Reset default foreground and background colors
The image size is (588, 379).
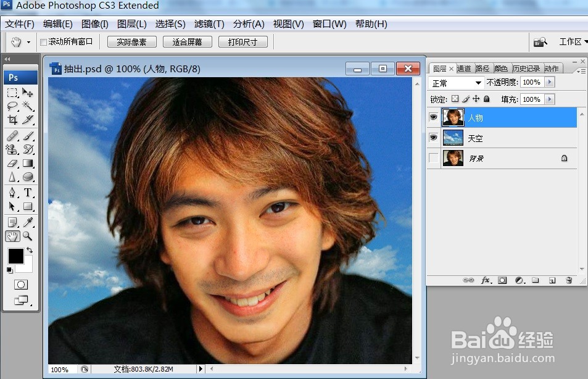[x=10, y=270]
